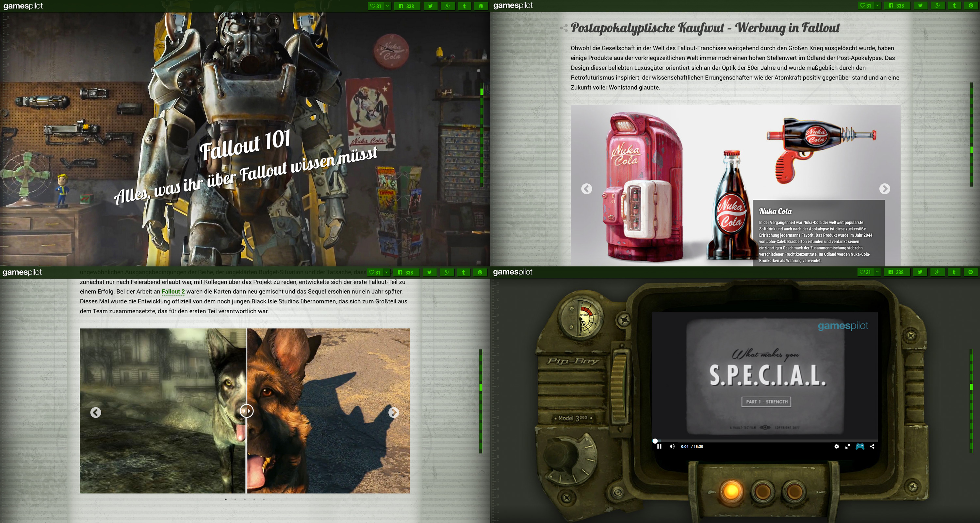
Task: Click scroll indicator bar in Fallout 101 hero panel
Action: [x=482, y=135]
